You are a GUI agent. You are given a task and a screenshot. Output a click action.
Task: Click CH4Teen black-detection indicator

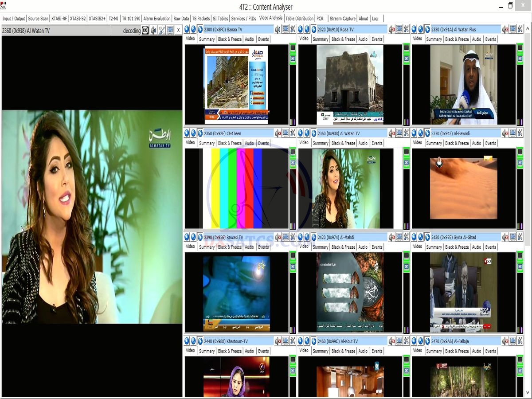click(293, 152)
